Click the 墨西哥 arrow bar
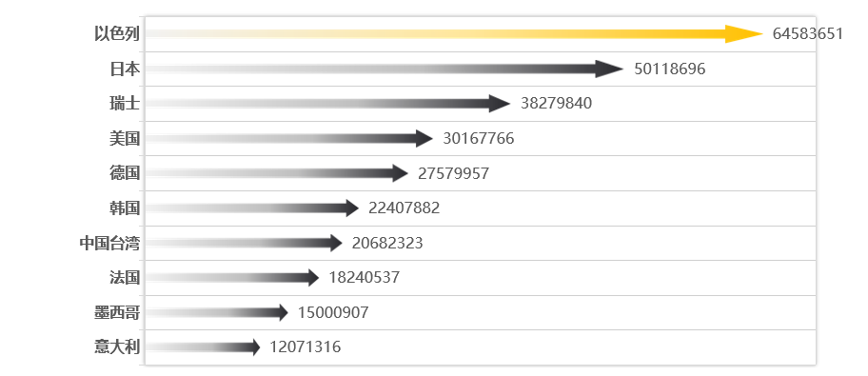This screenshot has height=376, width=868. tap(217, 312)
